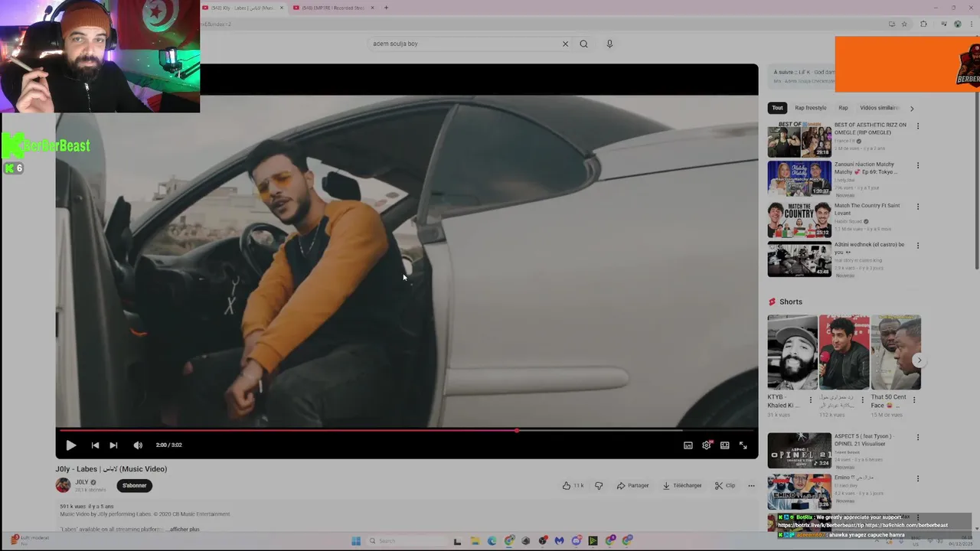980x551 pixels.
Task: Clear the YouTube search field
Action: tap(565, 44)
